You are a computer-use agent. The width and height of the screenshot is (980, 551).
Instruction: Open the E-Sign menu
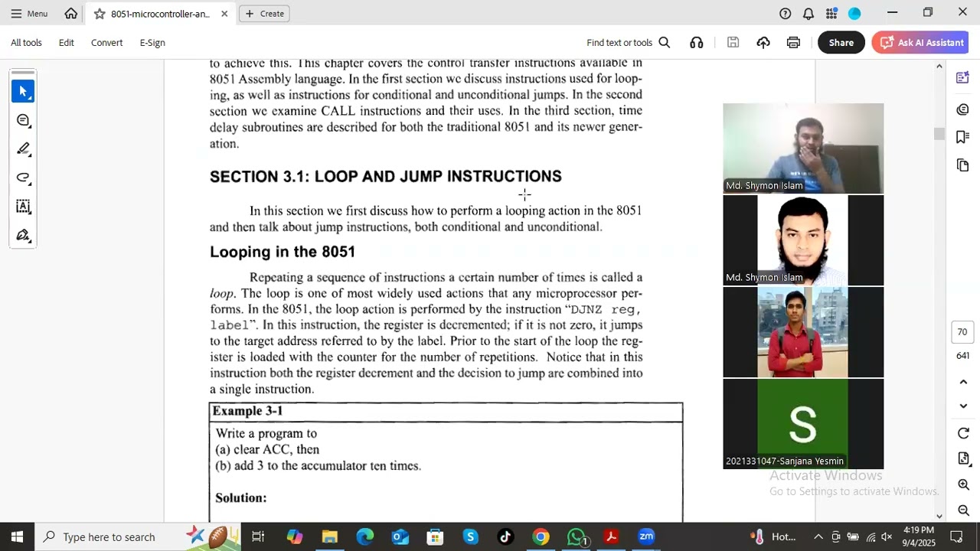[x=152, y=43]
